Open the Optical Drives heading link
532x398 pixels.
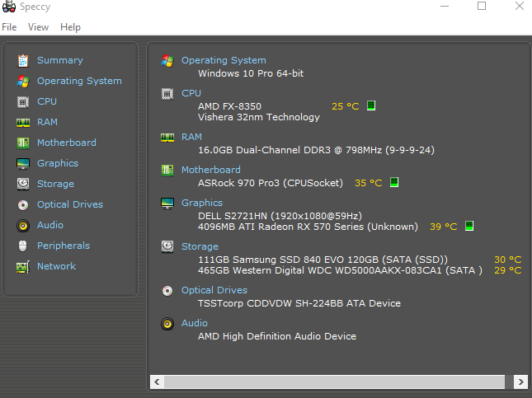pyautogui.click(x=214, y=290)
